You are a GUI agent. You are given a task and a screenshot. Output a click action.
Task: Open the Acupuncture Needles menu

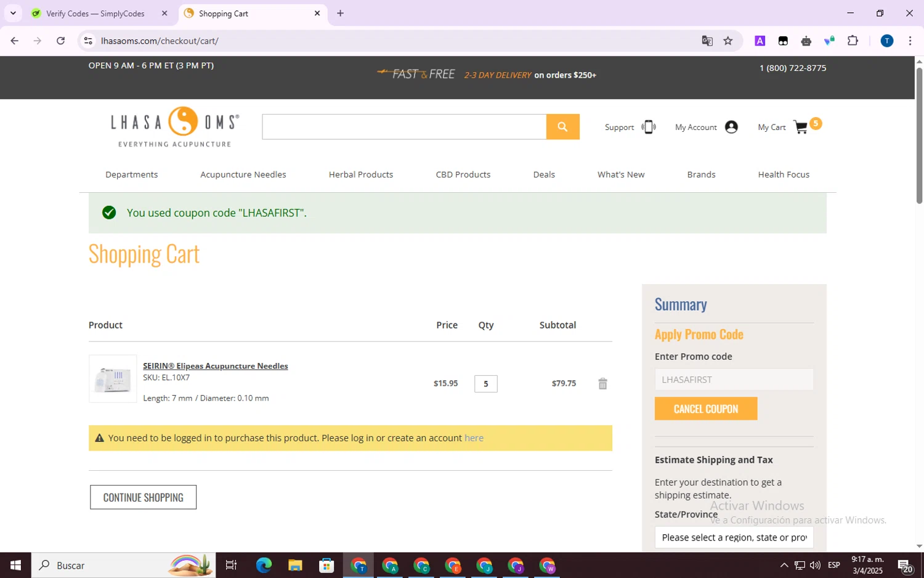(x=243, y=174)
